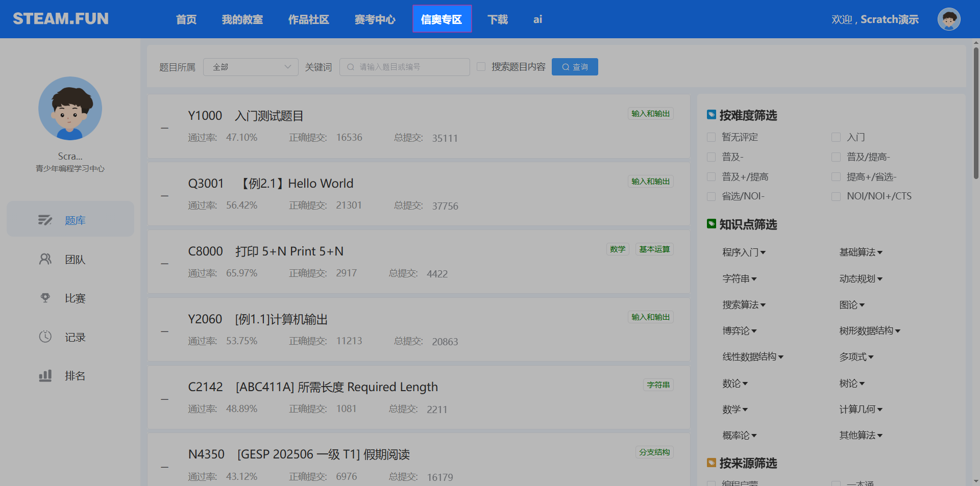Open the user avatar in top bar
The height and width of the screenshot is (486, 980).
949,19
